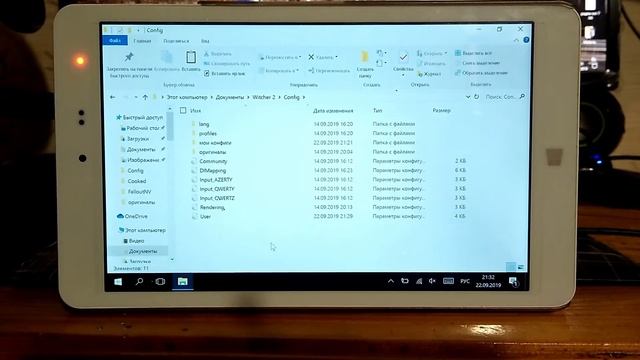Click Этот компьютер in address path

click(x=187, y=97)
